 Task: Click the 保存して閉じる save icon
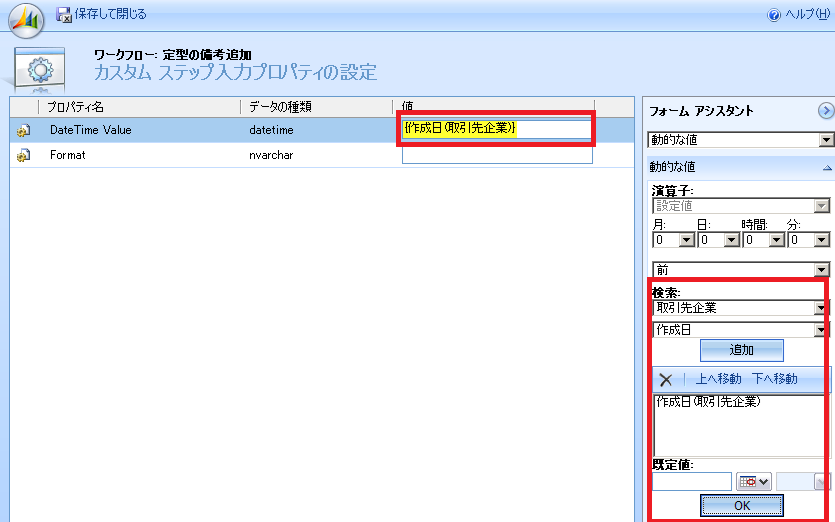tap(64, 14)
